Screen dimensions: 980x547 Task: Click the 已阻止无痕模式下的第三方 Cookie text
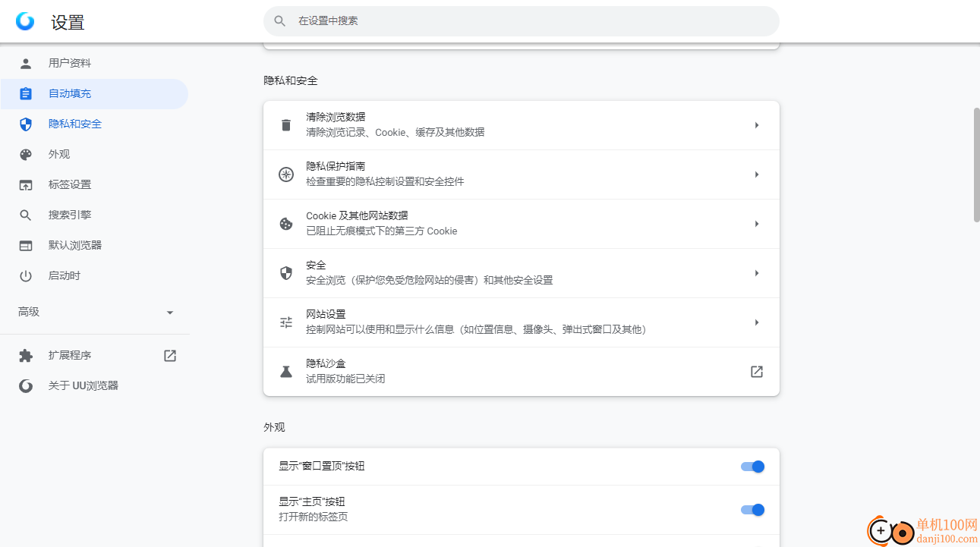381,231
